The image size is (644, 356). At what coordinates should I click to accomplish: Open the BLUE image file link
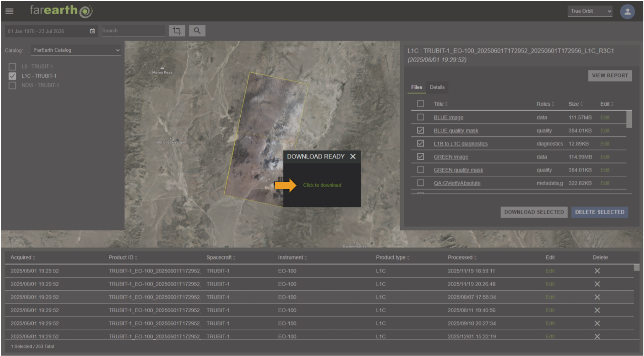[x=448, y=118]
